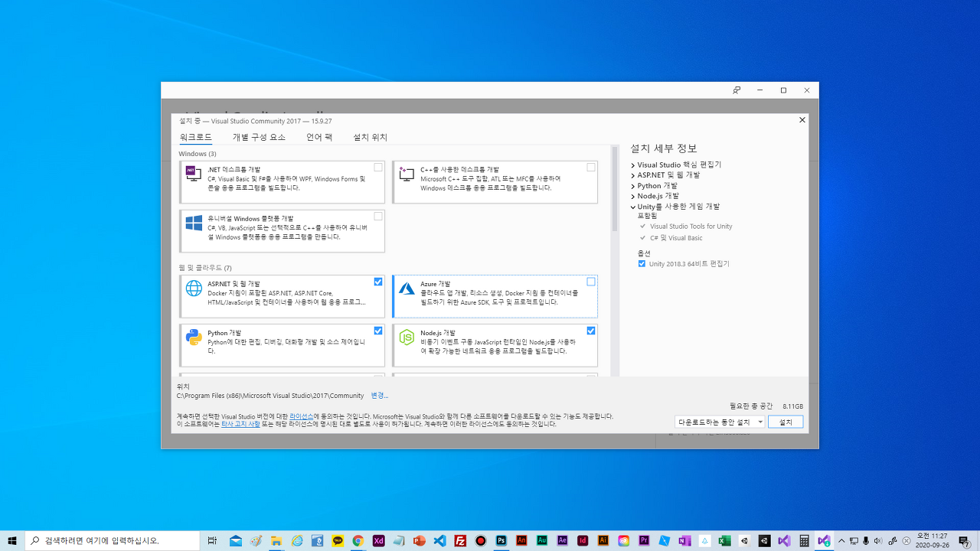Click the Azure development workload icon
This screenshot has width=980, height=551.
[407, 288]
